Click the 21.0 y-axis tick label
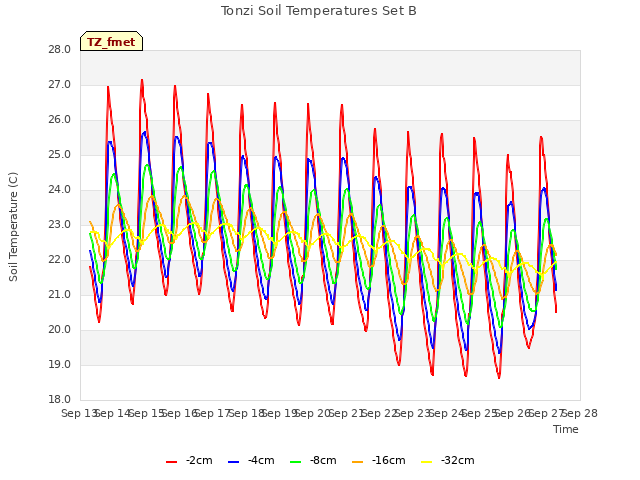 [x=60, y=294]
